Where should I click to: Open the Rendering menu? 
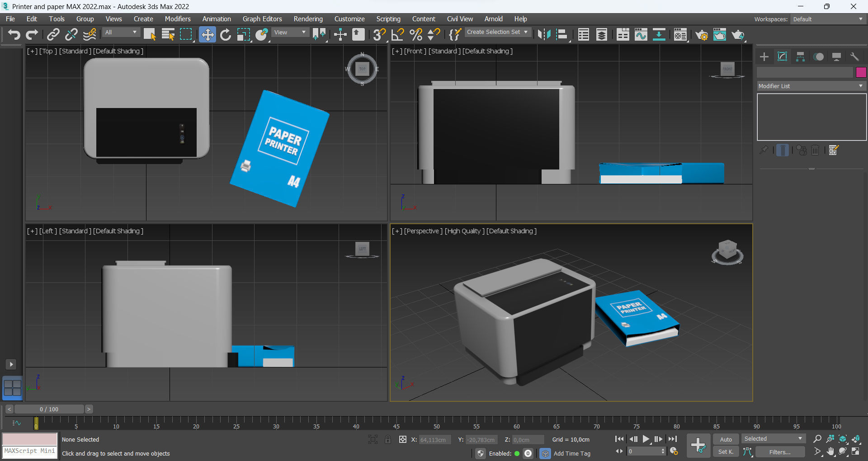click(308, 19)
